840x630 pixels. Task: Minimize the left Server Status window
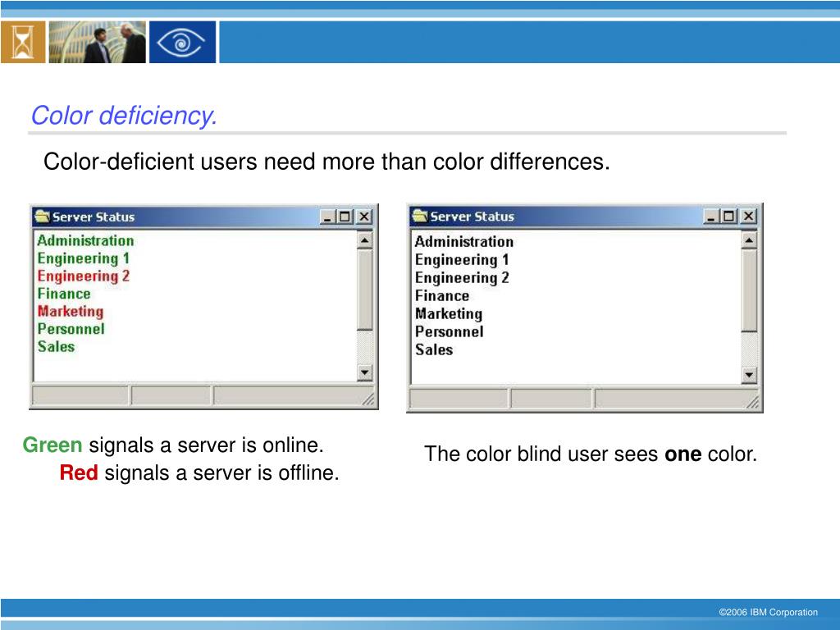(x=328, y=217)
